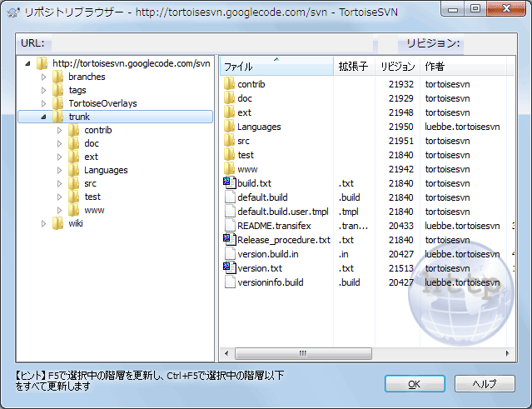Click the repository root folder icon in tree
The height and width of the screenshot is (409, 532).
point(42,63)
